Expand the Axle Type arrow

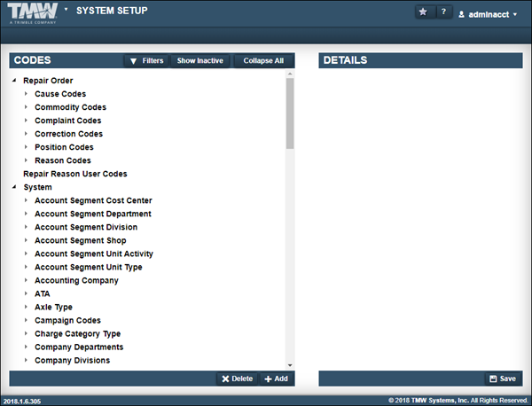click(x=26, y=307)
